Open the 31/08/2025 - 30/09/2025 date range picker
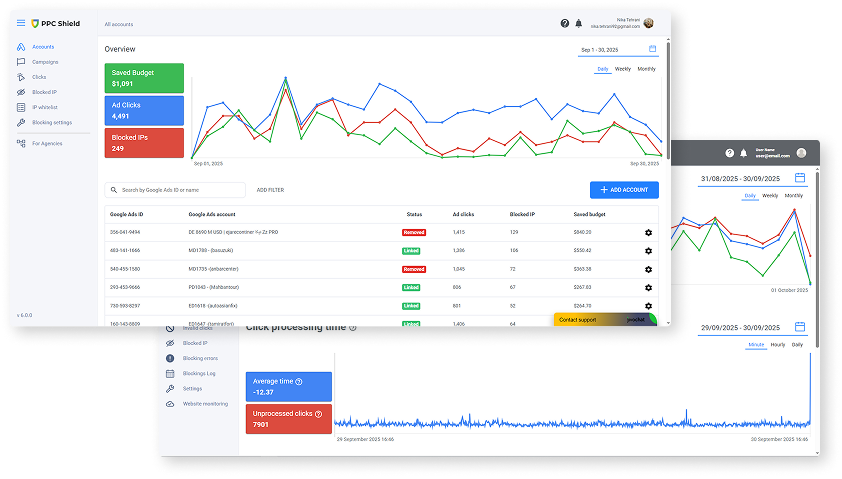Screen dimensions: 842x479 [x=751, y=178]
